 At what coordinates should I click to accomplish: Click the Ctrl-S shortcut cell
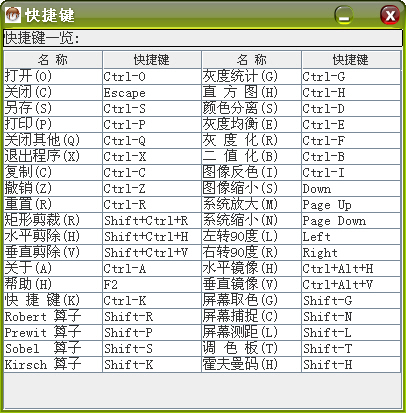(152, 109)
